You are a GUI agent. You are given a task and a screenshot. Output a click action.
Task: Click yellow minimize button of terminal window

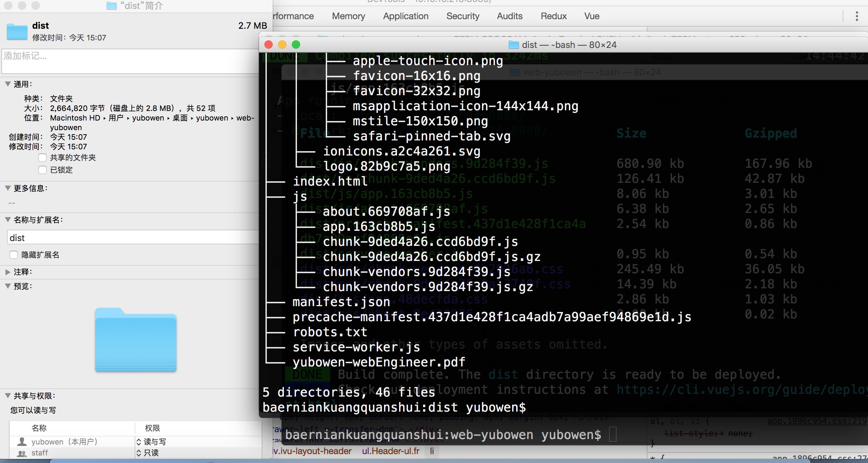(282, 45)
